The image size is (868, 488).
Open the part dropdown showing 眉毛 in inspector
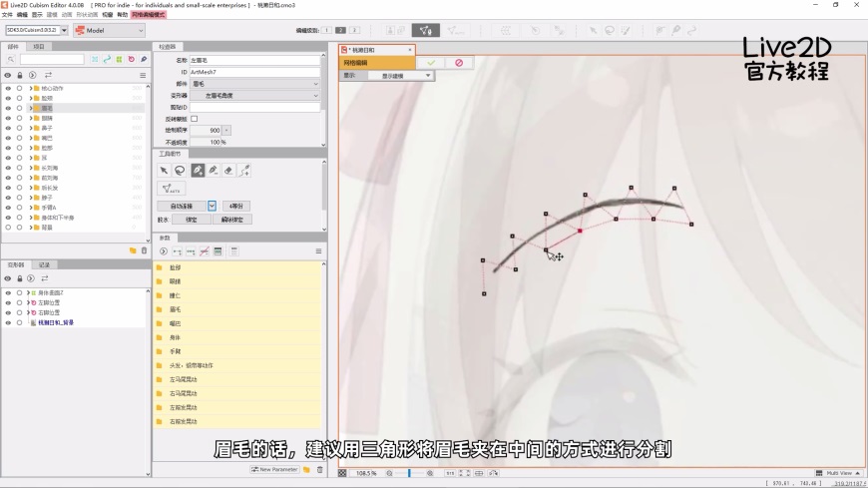click(255, 84)
